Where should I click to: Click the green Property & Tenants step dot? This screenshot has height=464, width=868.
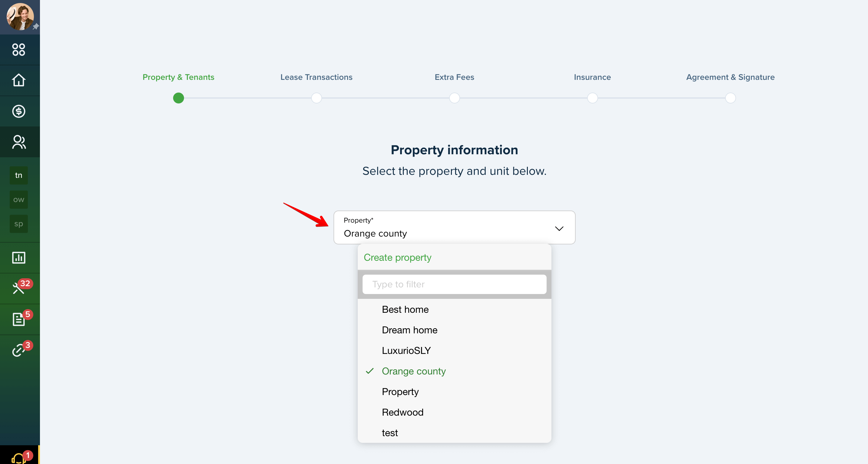(178, 98)
